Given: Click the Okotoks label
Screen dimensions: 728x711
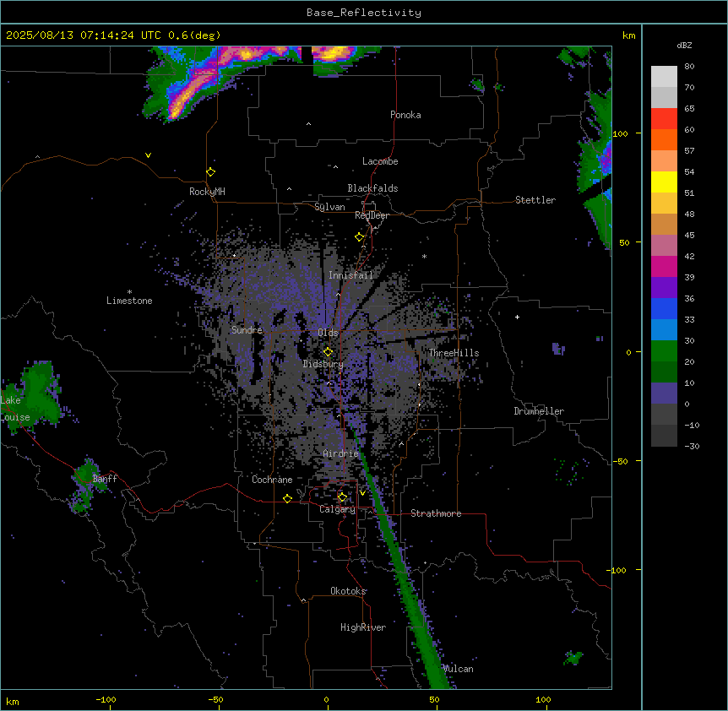Looking at the screenshot, I should (x=348, y=591).
